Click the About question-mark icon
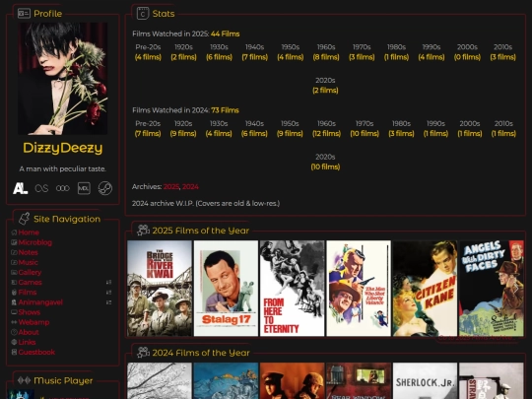532x399 pixels. click(14, 332)
